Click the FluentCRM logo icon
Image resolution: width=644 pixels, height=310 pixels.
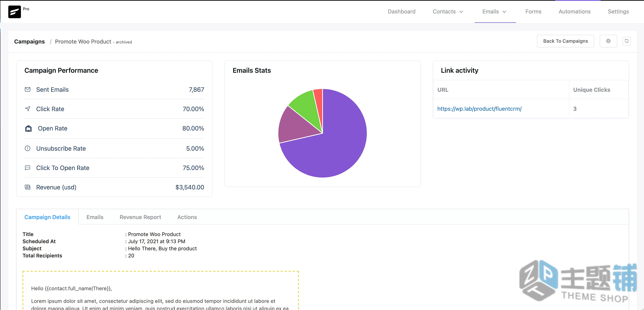point(14,12)
